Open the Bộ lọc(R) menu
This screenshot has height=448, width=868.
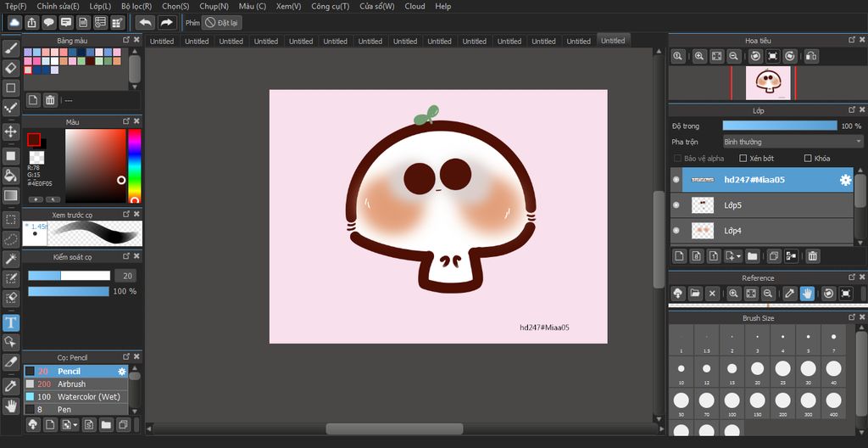pos(136,6)
